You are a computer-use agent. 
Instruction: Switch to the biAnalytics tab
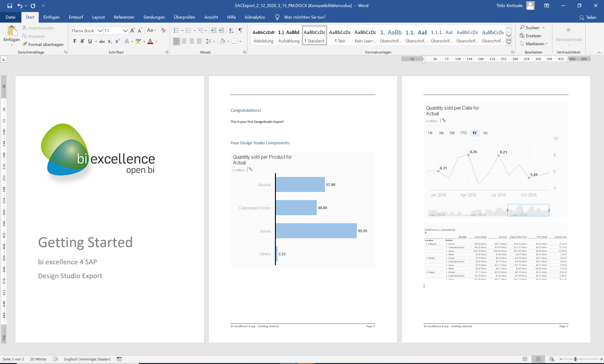pos(255,17)
